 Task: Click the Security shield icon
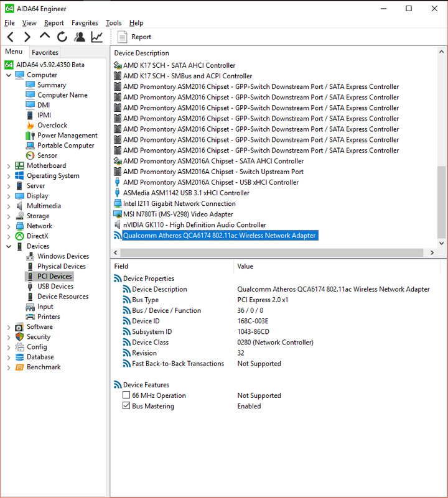tap(20, 336)
